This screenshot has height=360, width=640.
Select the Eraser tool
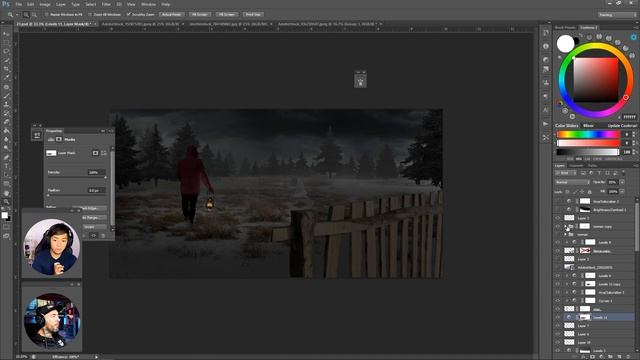point(6,122)
